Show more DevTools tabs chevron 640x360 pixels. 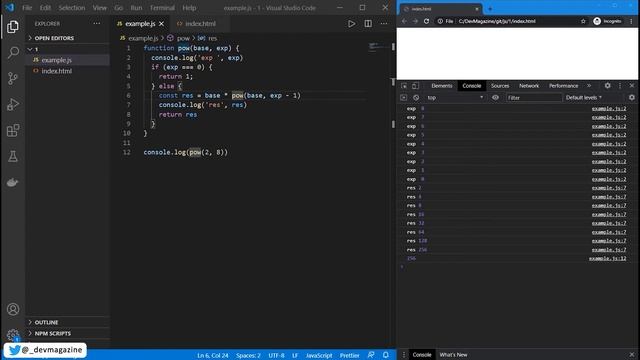point(589,86)
